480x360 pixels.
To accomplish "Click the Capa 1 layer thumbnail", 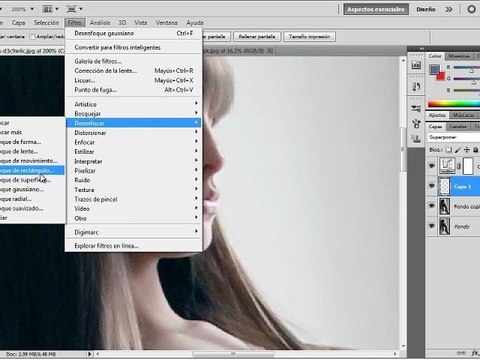I will (x=445, y=186).
